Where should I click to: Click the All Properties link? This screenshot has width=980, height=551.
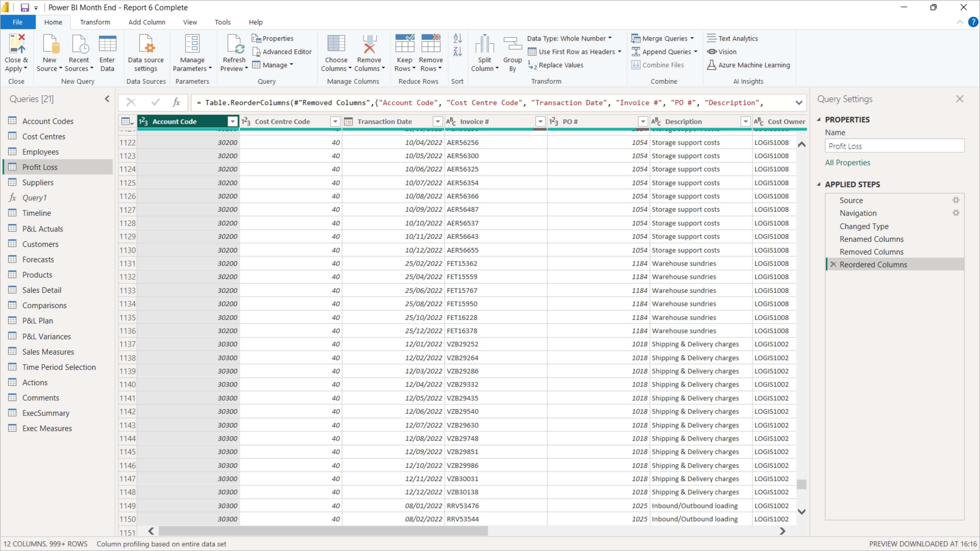click(847, 163)
